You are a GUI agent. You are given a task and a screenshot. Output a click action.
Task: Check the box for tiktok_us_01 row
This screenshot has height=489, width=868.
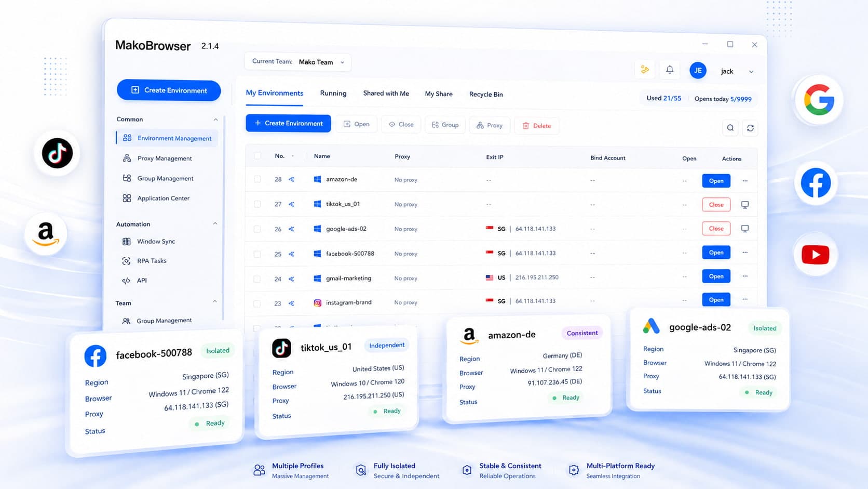tap(257, 204)
